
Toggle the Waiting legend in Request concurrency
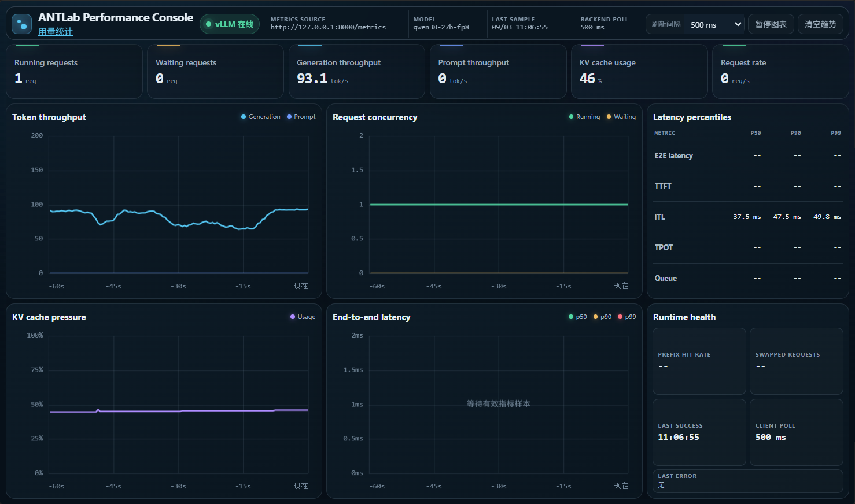coord(621,117)
